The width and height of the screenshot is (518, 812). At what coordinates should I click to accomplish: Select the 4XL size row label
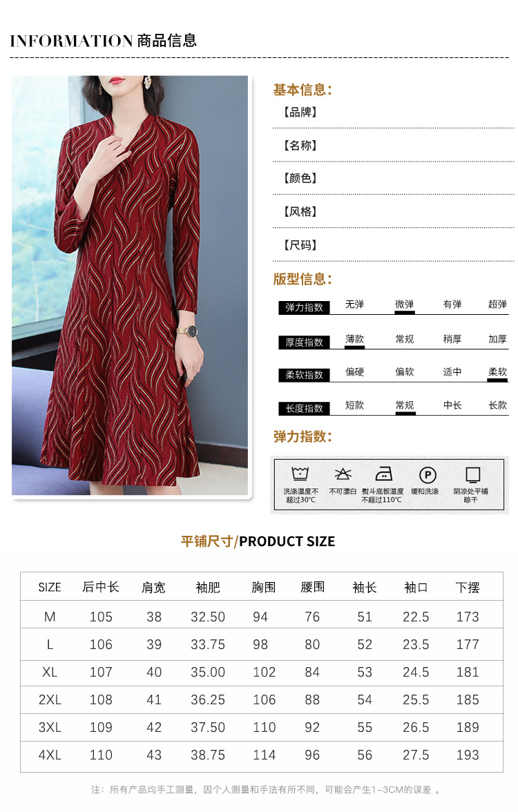pos(50,755)
